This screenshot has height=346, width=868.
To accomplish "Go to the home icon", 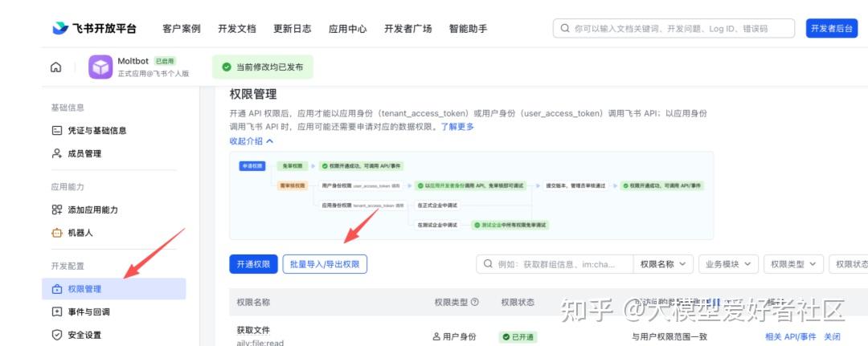I will point(56,67).
